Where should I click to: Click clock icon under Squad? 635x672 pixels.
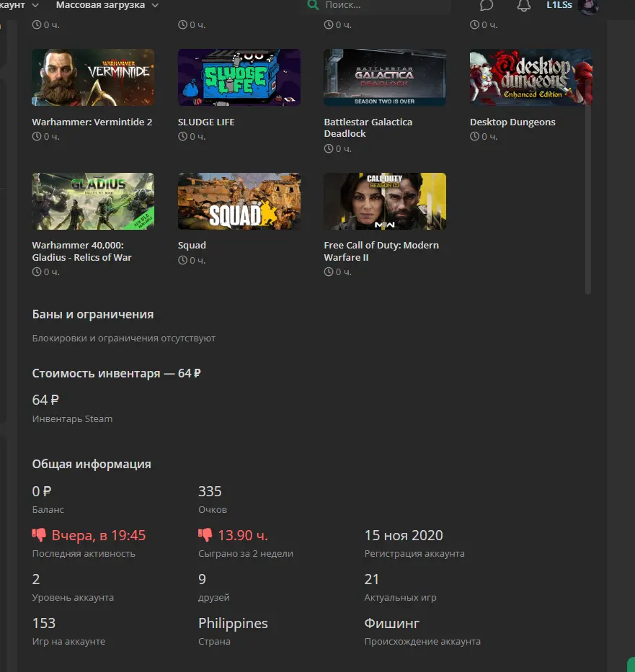(182, 260)
